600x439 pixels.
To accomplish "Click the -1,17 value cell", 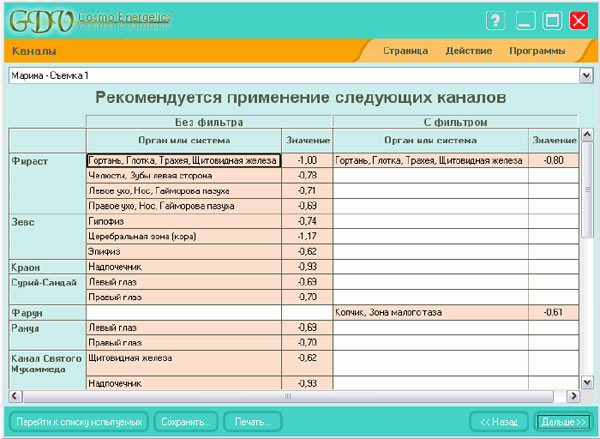I will click(x=307, y=236).
